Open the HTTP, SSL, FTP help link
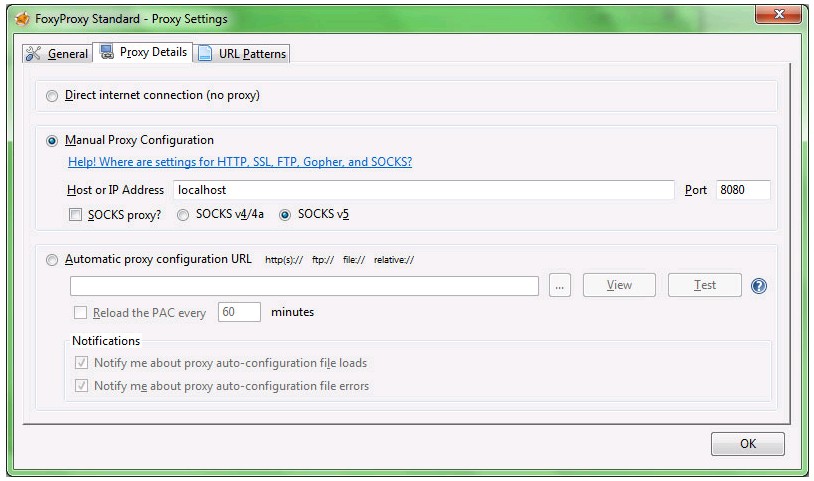 tap(240, 162)
